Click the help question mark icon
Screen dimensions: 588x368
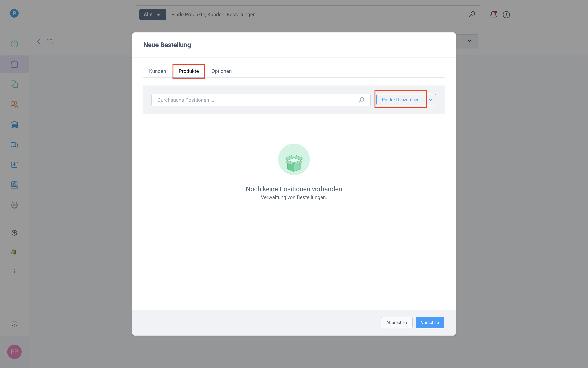tap(506, 15)
